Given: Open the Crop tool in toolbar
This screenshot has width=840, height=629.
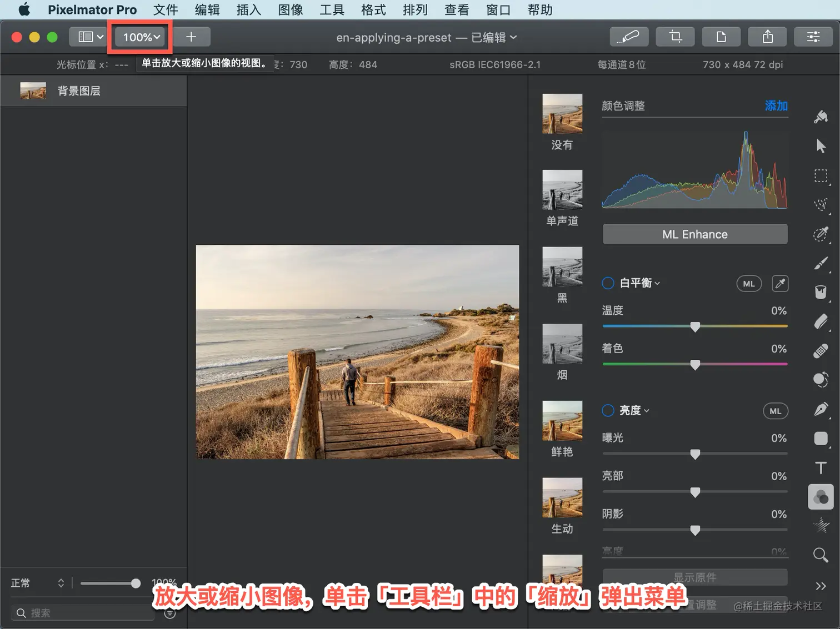Looking at the screenshot, I should (676, 37).
